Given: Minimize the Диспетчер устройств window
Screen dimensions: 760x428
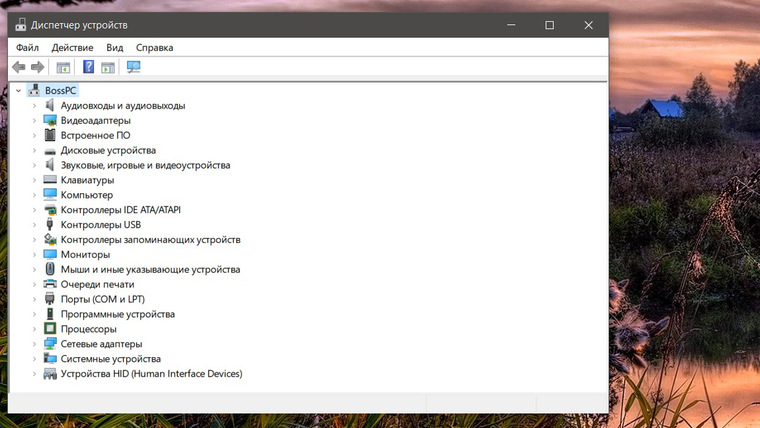Looking at the screenshot, I should (x=511, y=25).
